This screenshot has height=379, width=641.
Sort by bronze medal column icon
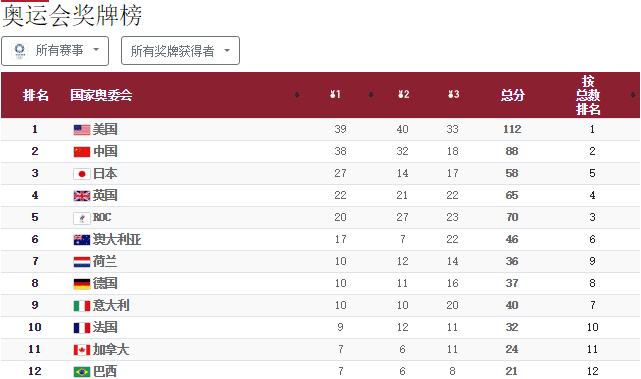[453, 95]
